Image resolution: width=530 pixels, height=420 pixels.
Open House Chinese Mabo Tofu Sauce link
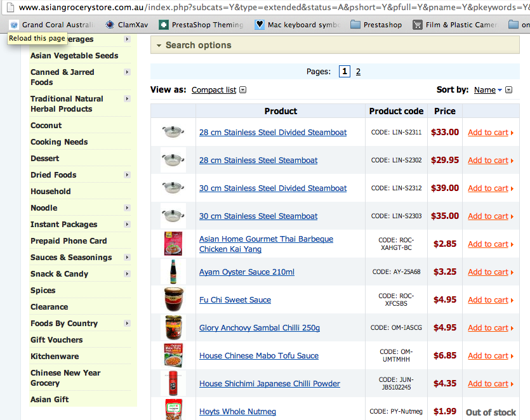[259, 356]
